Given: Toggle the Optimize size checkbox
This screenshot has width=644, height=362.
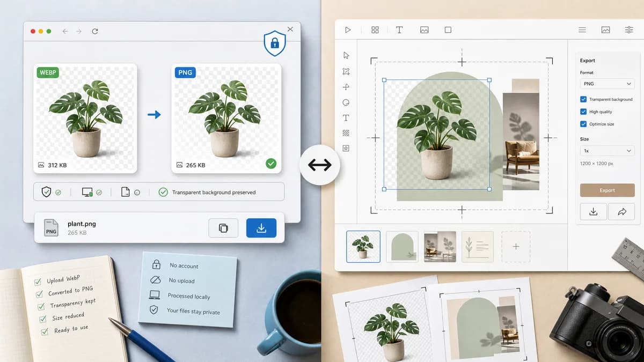Looking at the screenshot, I should [583, 124].
